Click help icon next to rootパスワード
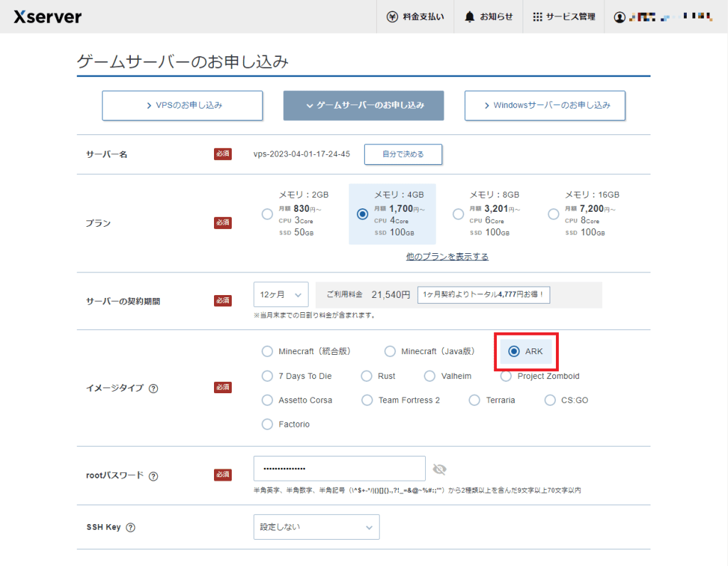The image size is (728, 566). click(154, 476)
